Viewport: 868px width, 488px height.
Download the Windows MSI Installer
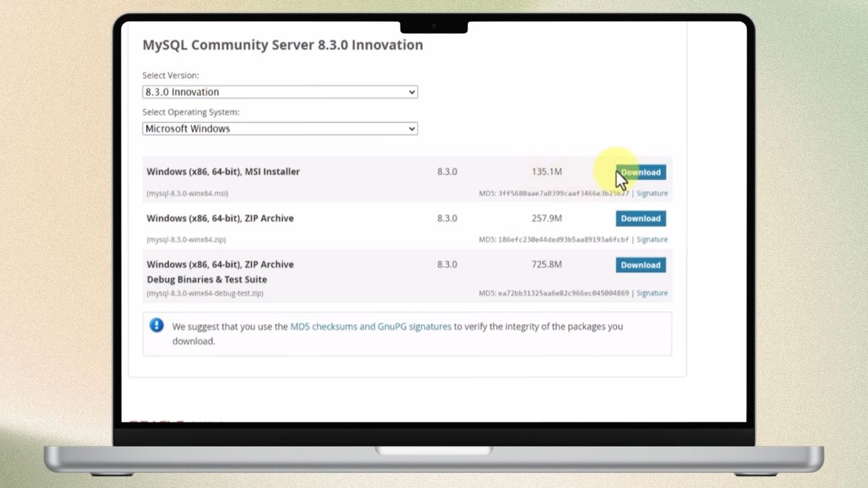[x=641, y=172]
